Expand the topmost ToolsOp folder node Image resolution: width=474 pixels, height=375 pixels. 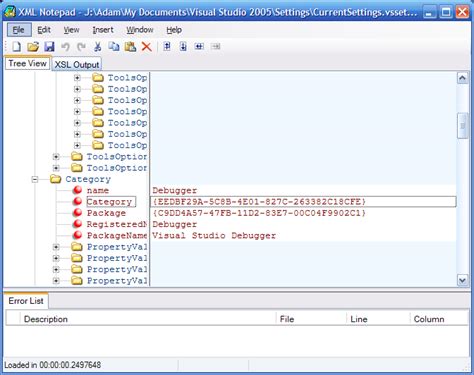click(x=77, y=78)
